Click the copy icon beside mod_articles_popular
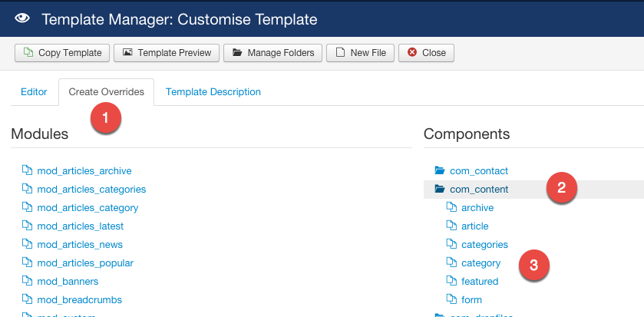 [27, 263]
